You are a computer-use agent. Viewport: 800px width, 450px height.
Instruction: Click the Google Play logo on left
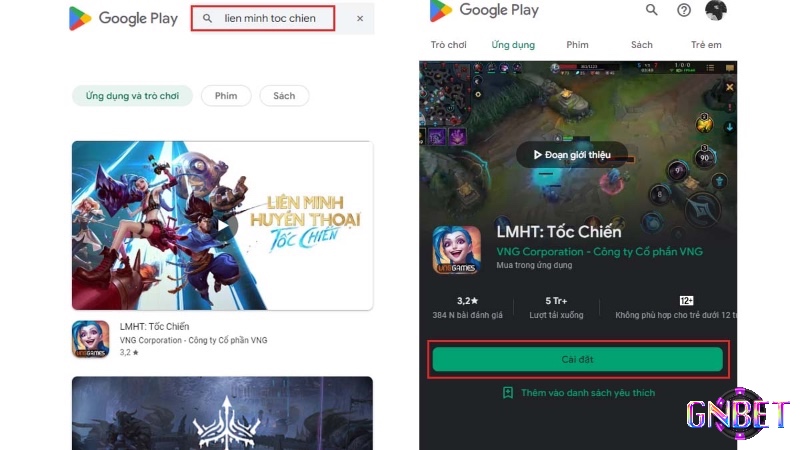pyautogui.click(x=123, y=18)
